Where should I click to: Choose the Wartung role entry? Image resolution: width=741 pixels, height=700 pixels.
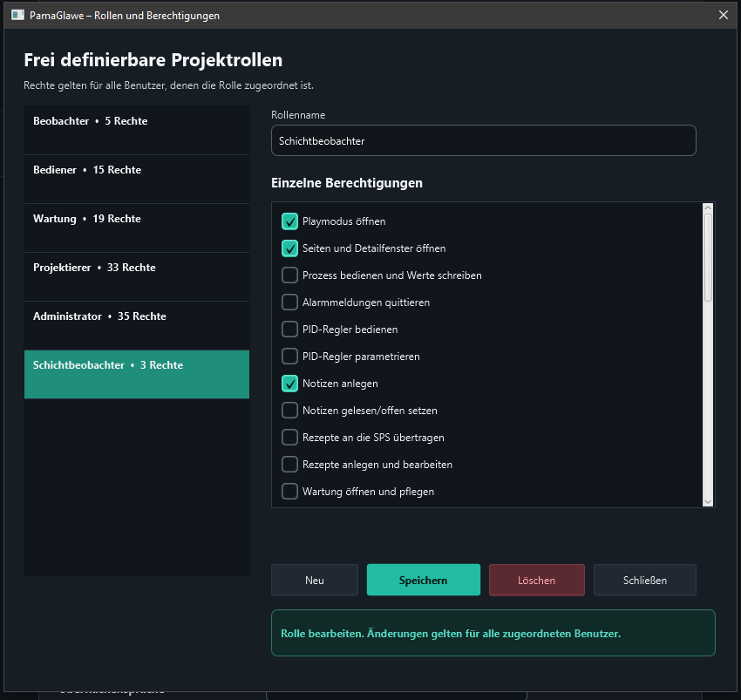137,228
